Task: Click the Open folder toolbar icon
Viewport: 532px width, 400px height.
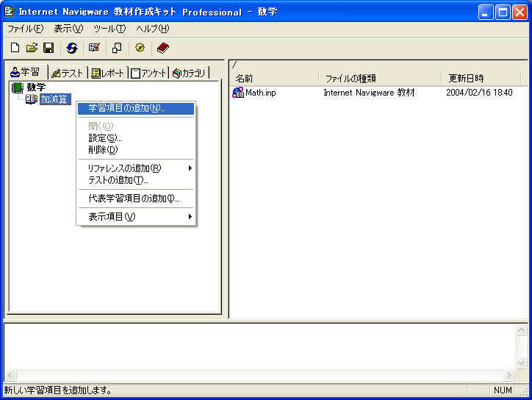Action: (x=32, y=48)
